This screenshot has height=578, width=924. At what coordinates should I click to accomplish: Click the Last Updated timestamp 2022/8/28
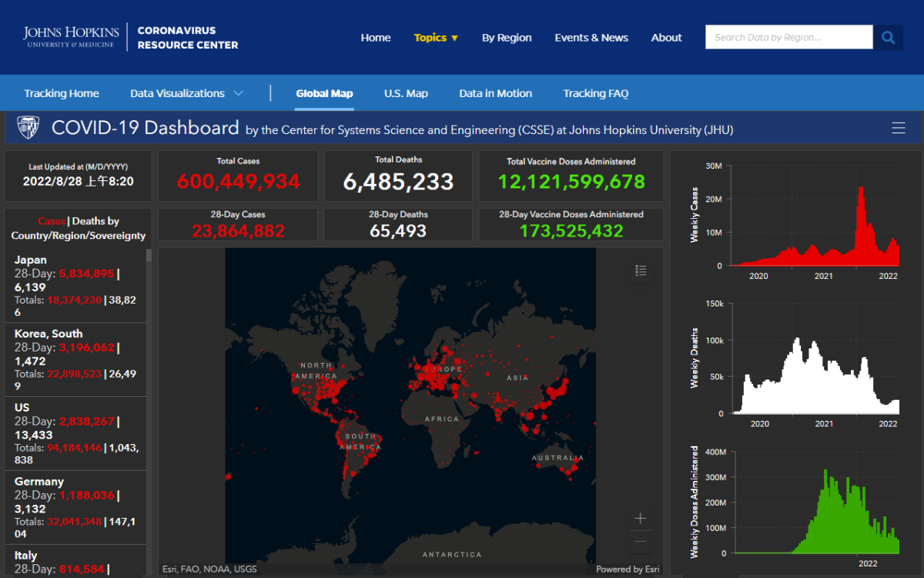coord(79,181)
